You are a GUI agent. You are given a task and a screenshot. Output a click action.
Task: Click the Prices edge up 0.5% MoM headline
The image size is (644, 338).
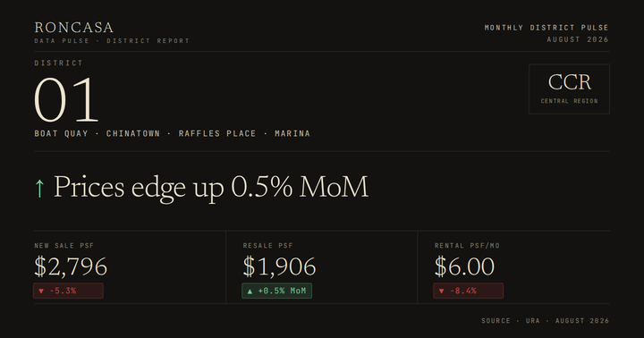[211, 187]
